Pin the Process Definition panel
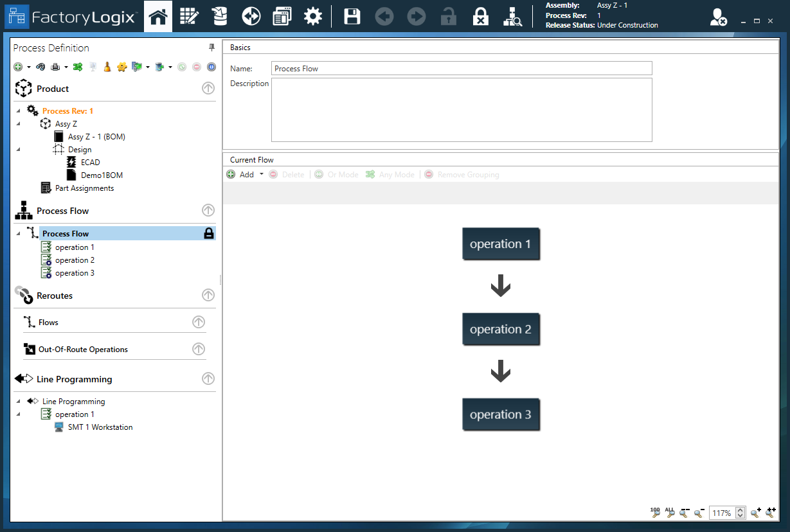Screen dimensions: 790x532 pos(211,48)
